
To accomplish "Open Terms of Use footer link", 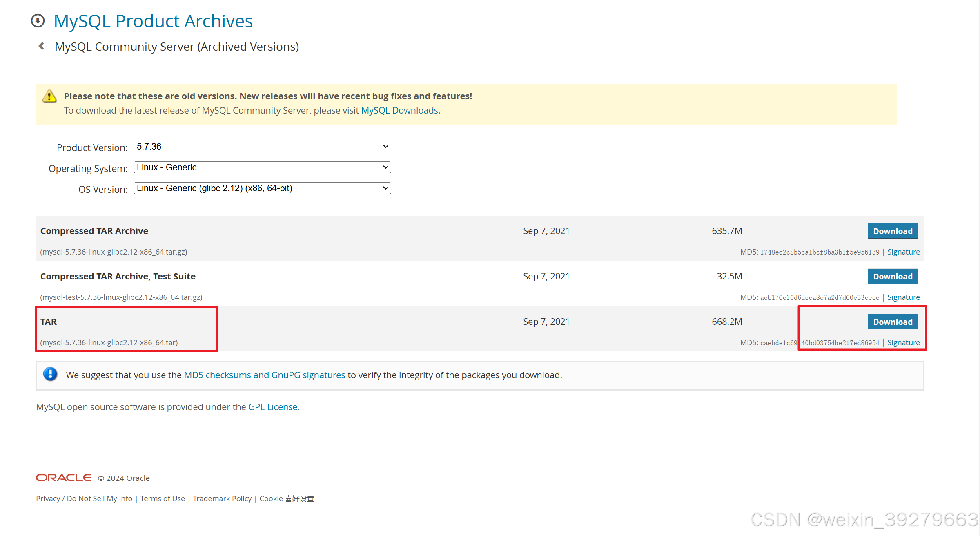I will [163, 499].
